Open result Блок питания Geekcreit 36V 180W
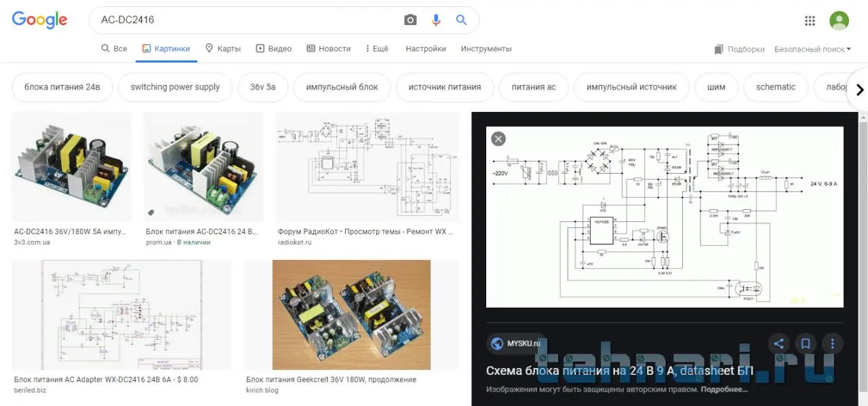The height and width of the screenshot is (406, 868). [331, 380]
